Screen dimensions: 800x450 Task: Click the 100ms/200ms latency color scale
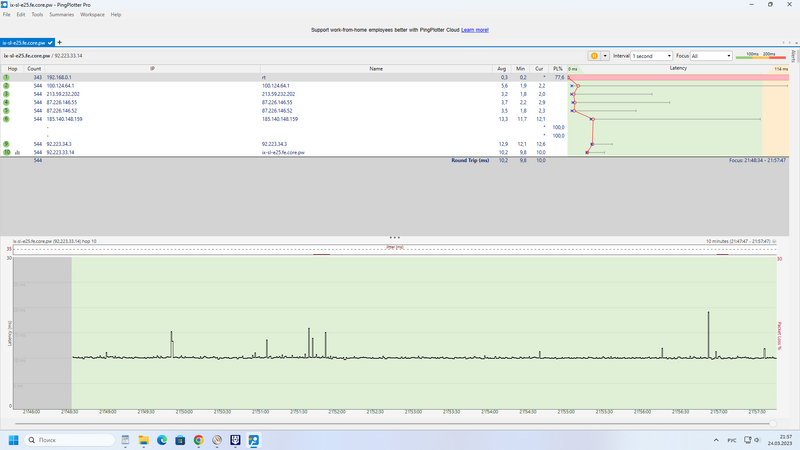(x=762, y=56)
